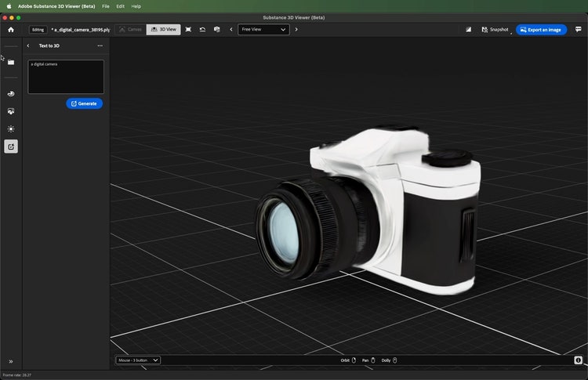Open Text to 3D panel more options
Viewport: 588px width, 380px height.
[x=100, y=45]
